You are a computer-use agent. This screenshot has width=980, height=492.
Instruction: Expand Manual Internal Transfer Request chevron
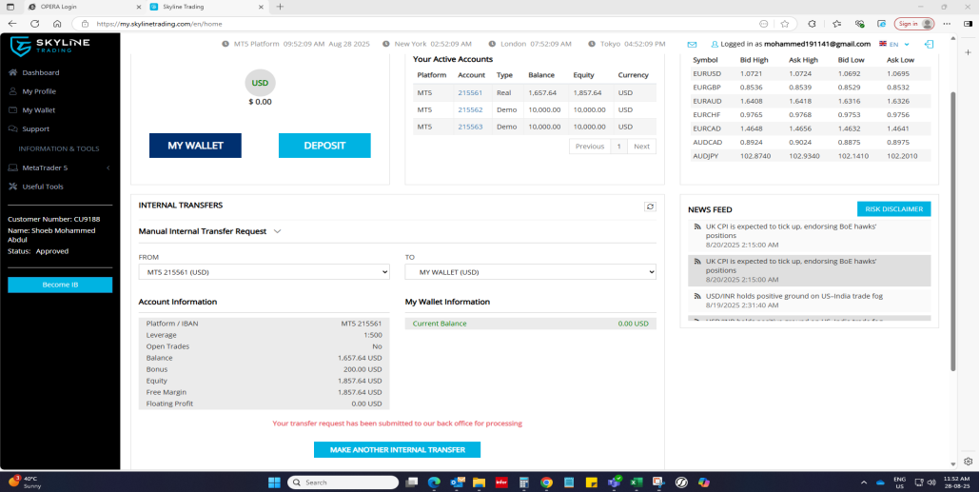pos(278,231)
